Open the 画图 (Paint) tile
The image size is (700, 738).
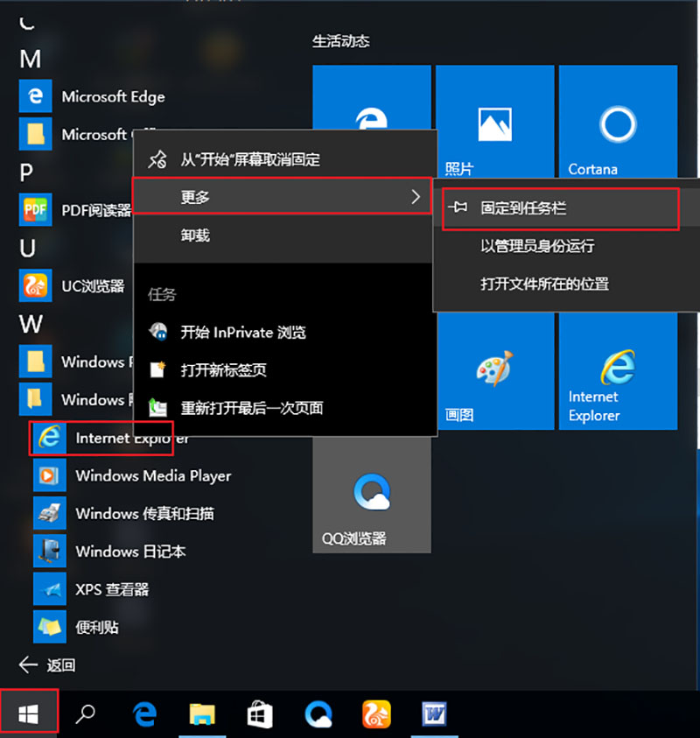point(494,372)
